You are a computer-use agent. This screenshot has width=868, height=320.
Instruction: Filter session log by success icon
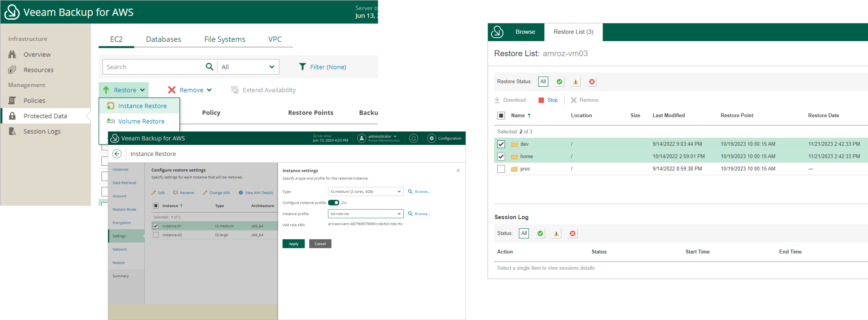click(x=540, y=234)
